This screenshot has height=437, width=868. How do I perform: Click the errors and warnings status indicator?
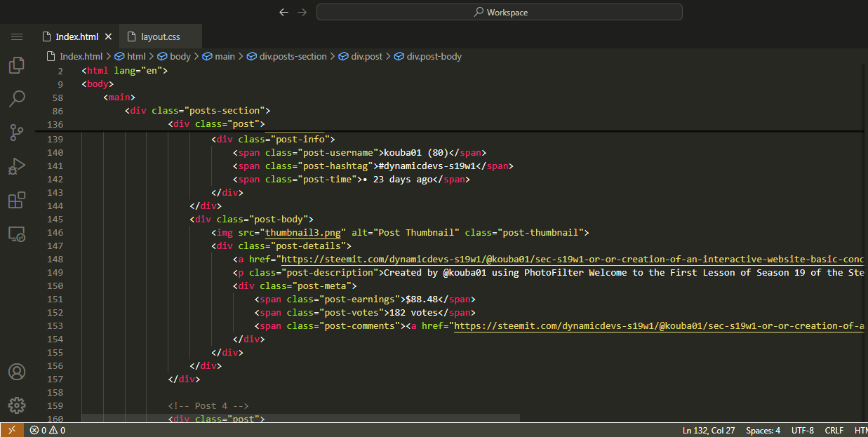[48, 430]
